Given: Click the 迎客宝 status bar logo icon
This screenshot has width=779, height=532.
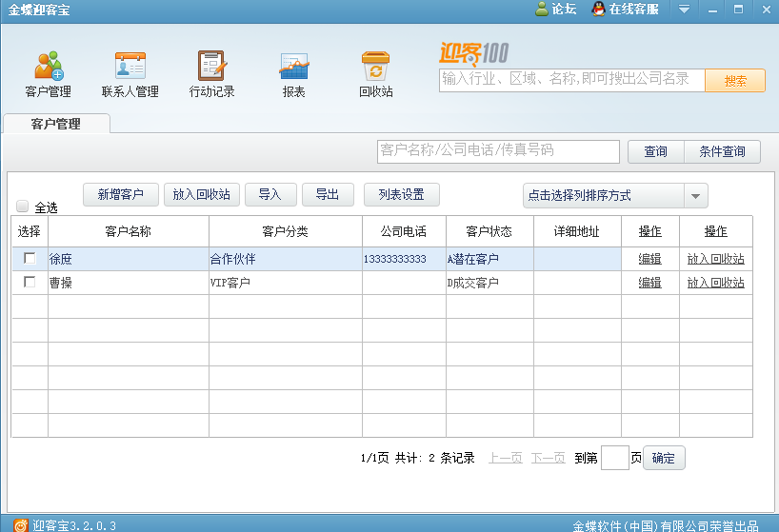Looking at the screenshot, I should pos(20,525).
